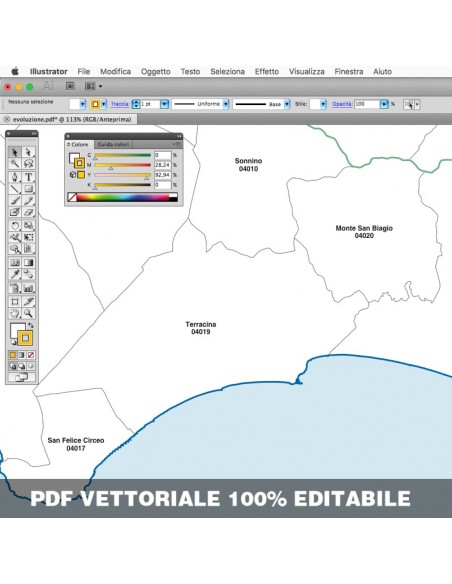Open the Base brush definition dropdown
Image resolution: width=452 pixels, height=584 pixels.
[x=287, y=104]
